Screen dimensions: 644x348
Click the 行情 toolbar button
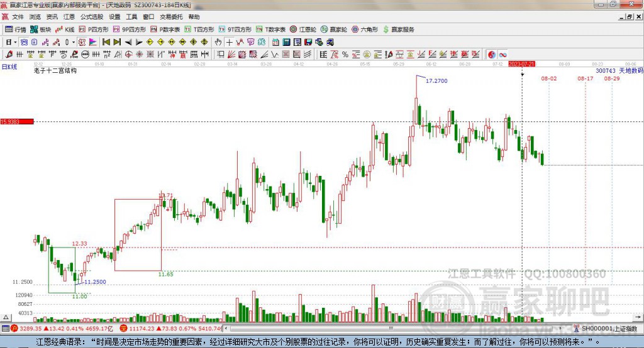point(16,30)
